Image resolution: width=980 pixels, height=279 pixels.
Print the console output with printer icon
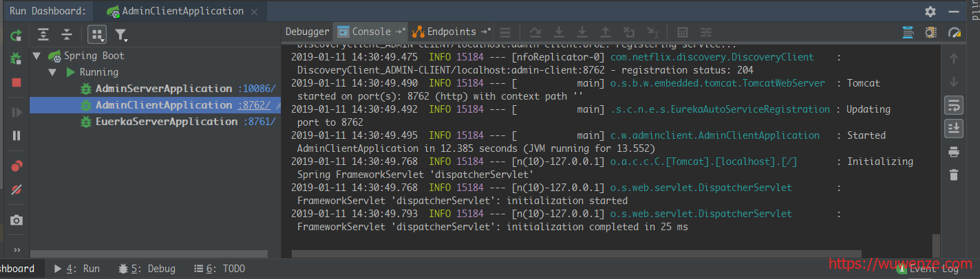click(954, 152)
